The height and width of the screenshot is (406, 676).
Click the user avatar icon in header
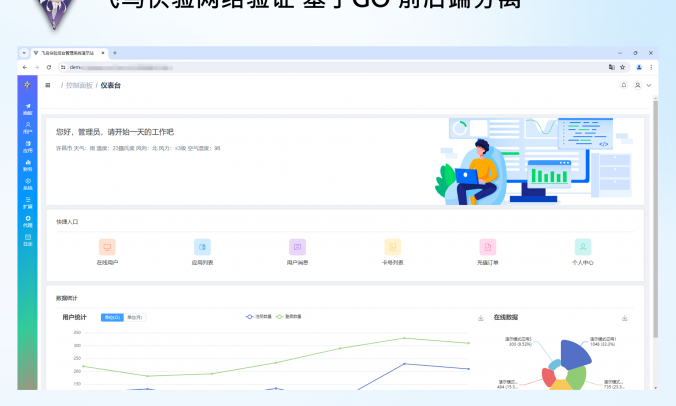tap(638, 85)
